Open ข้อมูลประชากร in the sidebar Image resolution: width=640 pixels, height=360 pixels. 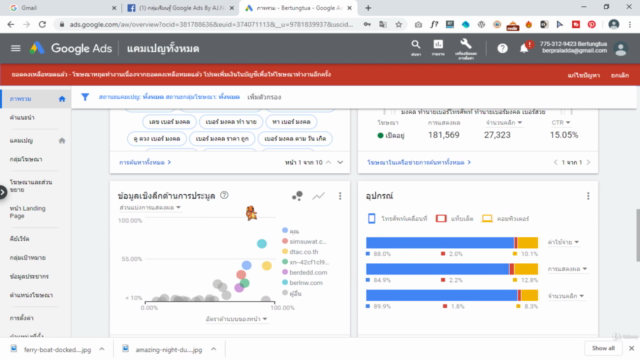(29, 277)
